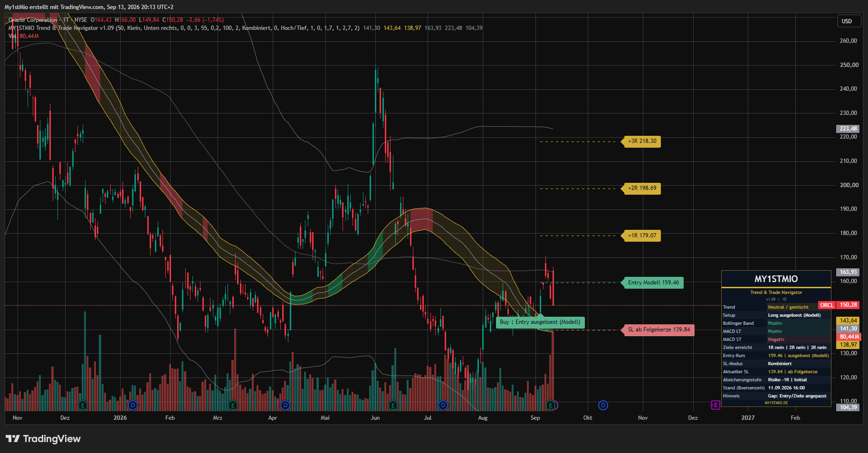Click the 163,93 price axis tag
This screenshot has width=868, height=453.
tap(848, 272)
